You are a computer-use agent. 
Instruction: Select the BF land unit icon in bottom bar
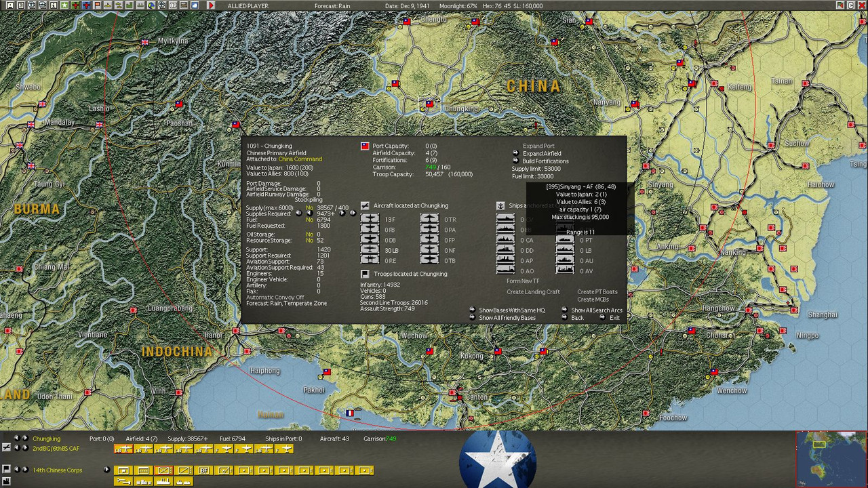[203, 470]
